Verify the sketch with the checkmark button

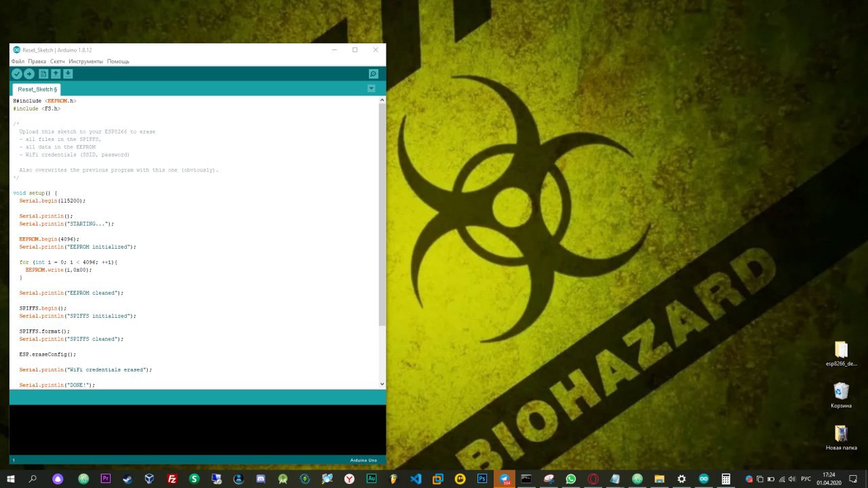(17, 74)
